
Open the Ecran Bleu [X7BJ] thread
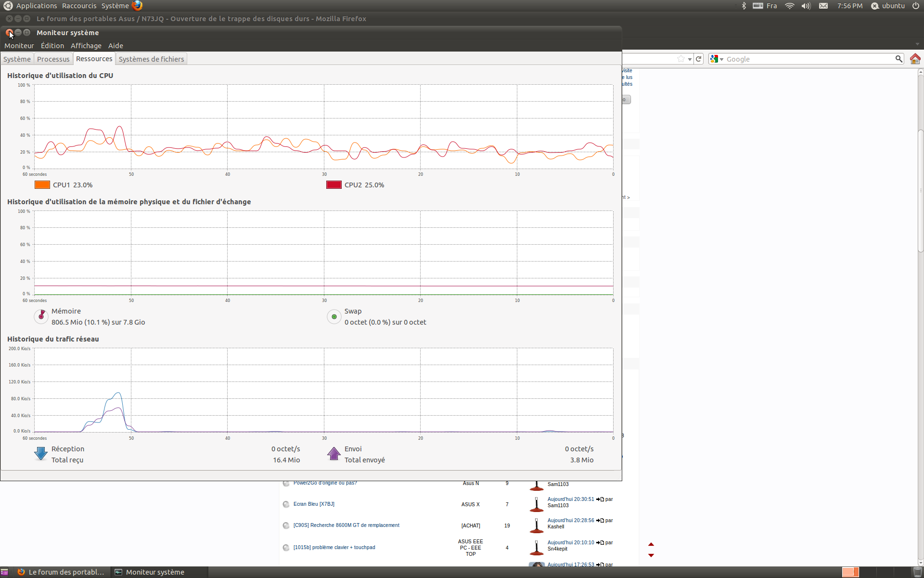[314, 504]
